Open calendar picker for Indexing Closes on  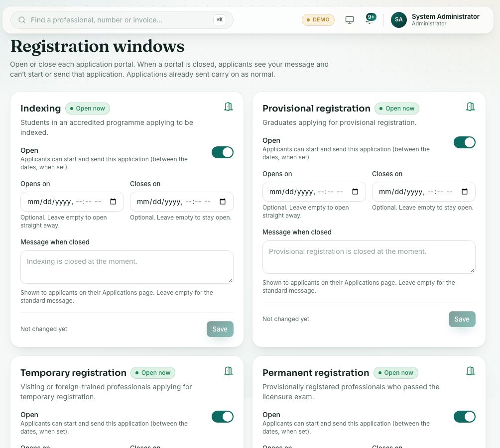(x=223, y=202)
